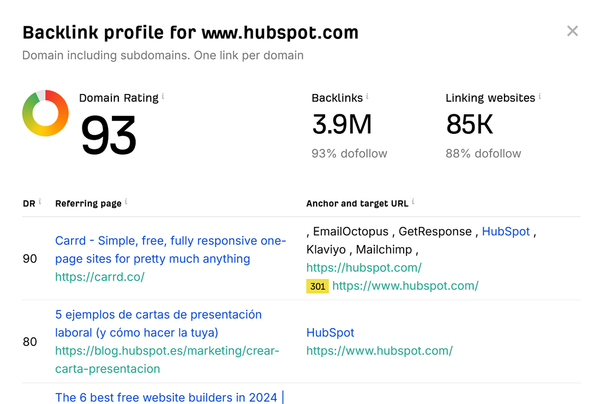Open the https://hubspot.com/ target URL

point(364,267)
